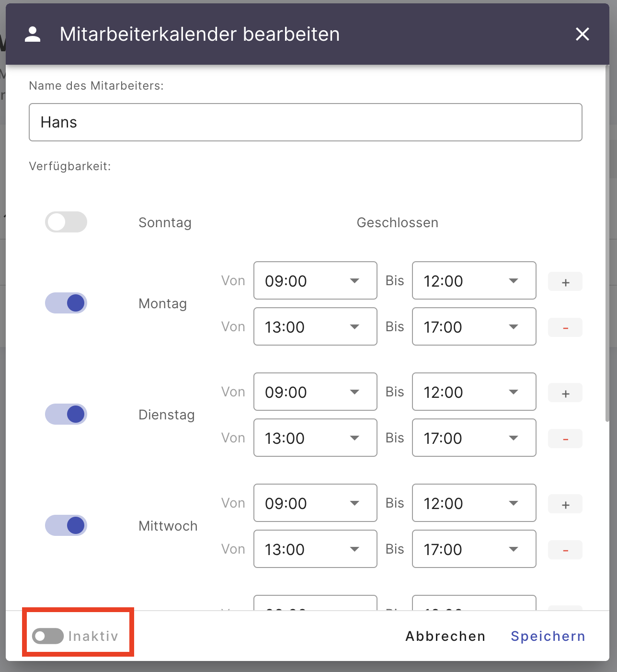Open Montag Bis 12:00 time dropdown
617x672 pixels.
[473, 281]
